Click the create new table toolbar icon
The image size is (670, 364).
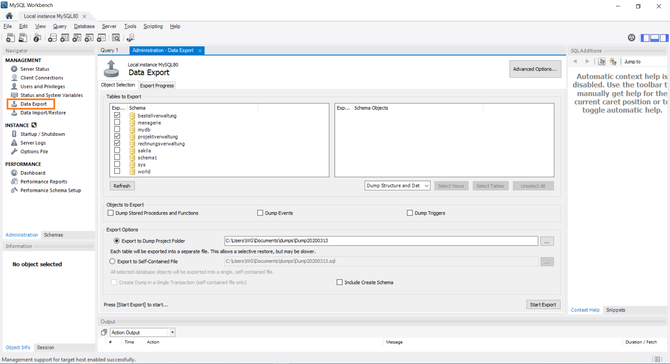[x=65, y=38]
